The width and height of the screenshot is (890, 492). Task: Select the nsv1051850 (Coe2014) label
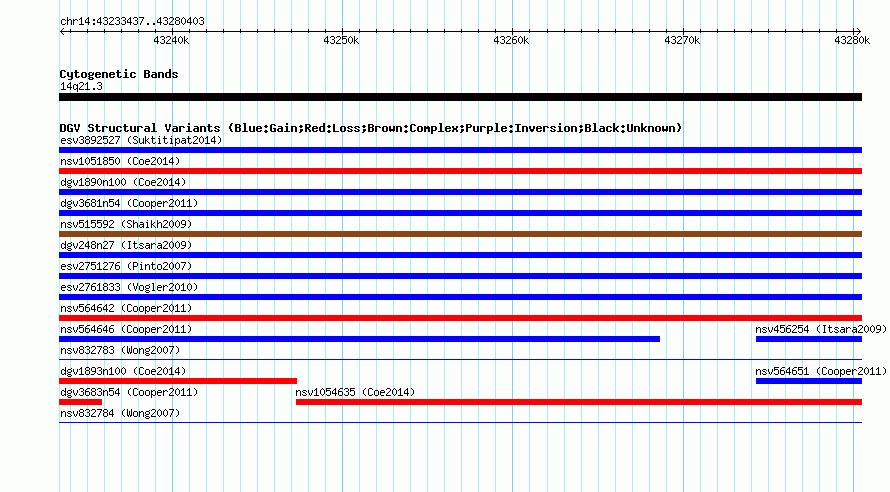[x=120, y=161]
